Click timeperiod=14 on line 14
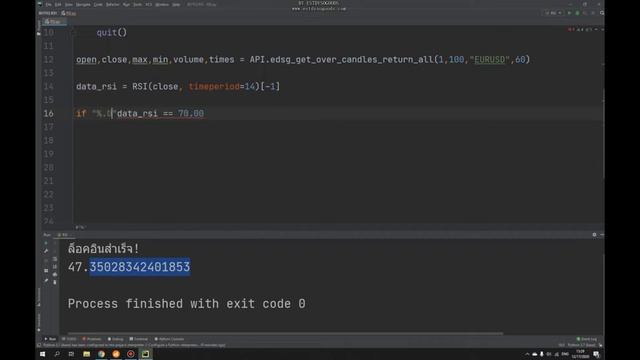Viewport: 640px width, 360px height. tap(222, 87)
